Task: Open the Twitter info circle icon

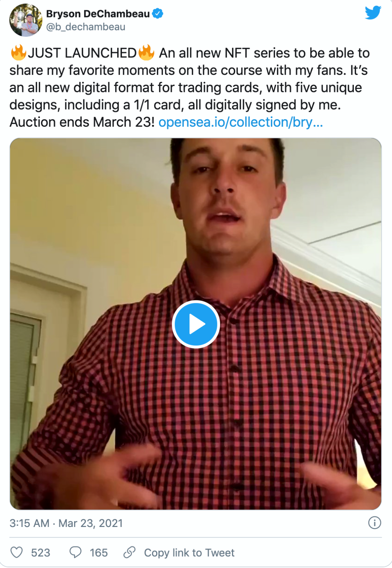Action: pyautogui.click(x=374, y=523)
